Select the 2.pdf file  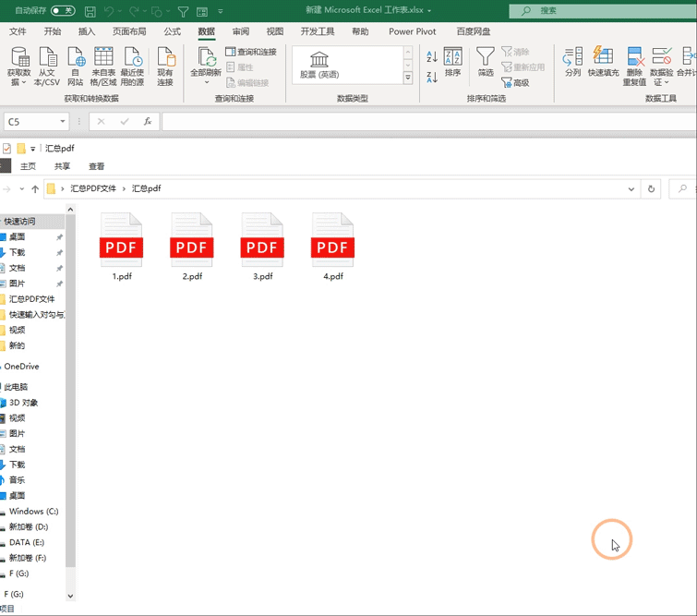click(192, 247)
